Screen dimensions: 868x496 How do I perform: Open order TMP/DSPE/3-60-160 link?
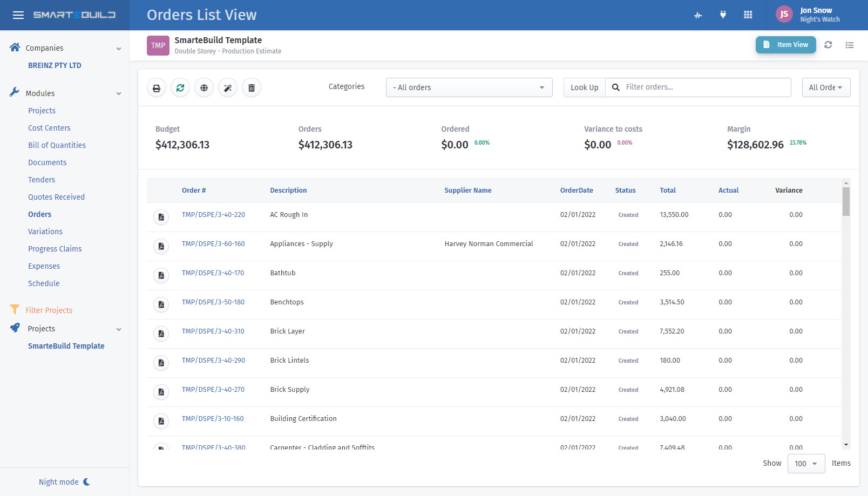point(213,244)
